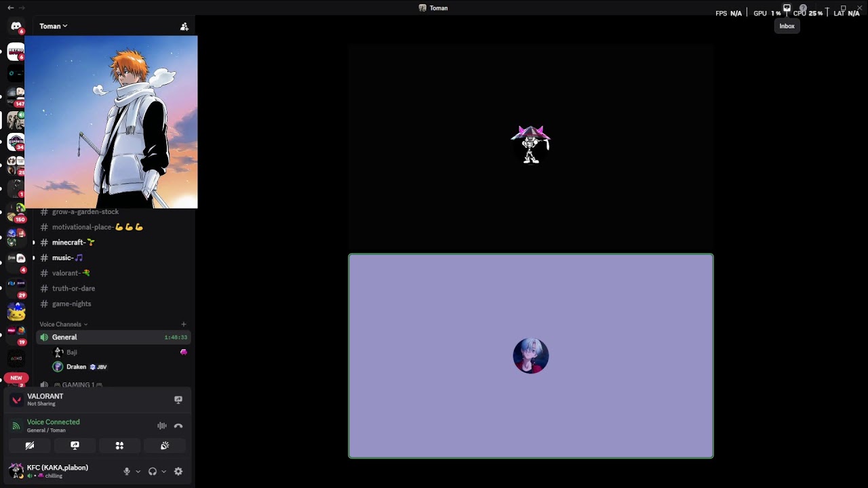Open the server with 147 notifications

pyautogui.click(x=16, y=97)
